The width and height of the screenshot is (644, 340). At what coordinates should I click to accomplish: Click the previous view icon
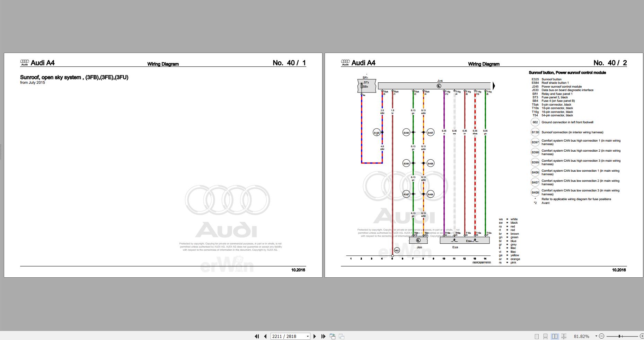[x=333, y=336]
